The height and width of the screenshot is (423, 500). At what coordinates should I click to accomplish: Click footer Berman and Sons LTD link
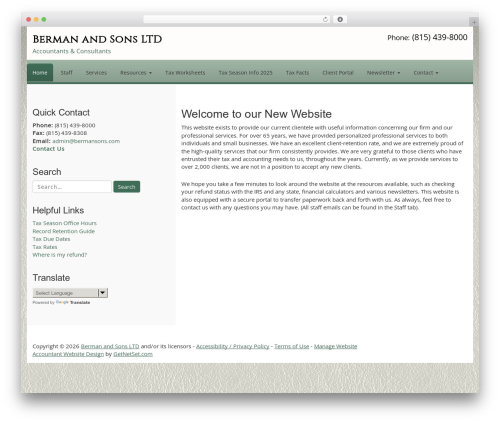pos(110,346)
